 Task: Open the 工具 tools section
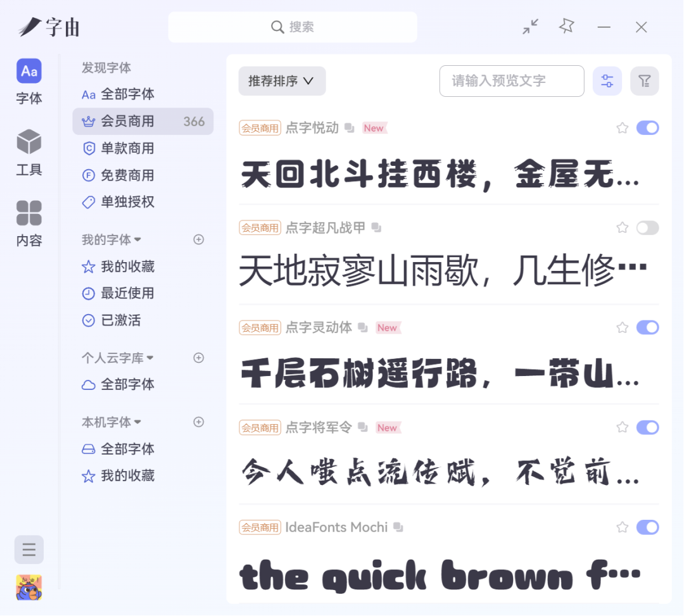(29, 153)
